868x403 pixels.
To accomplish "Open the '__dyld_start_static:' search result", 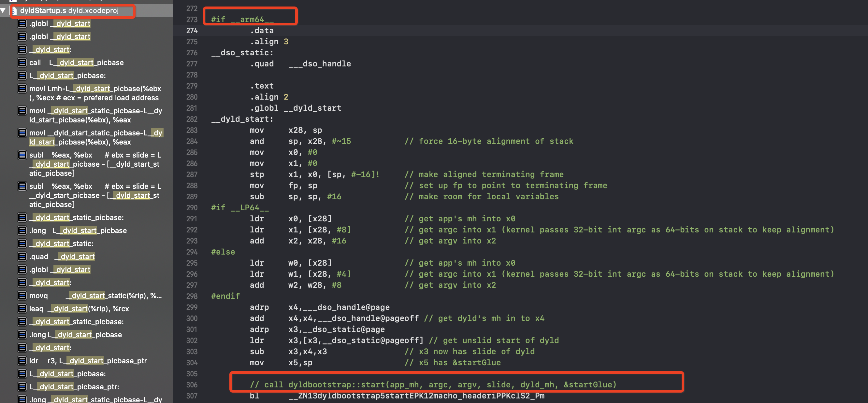I will 61,243.
